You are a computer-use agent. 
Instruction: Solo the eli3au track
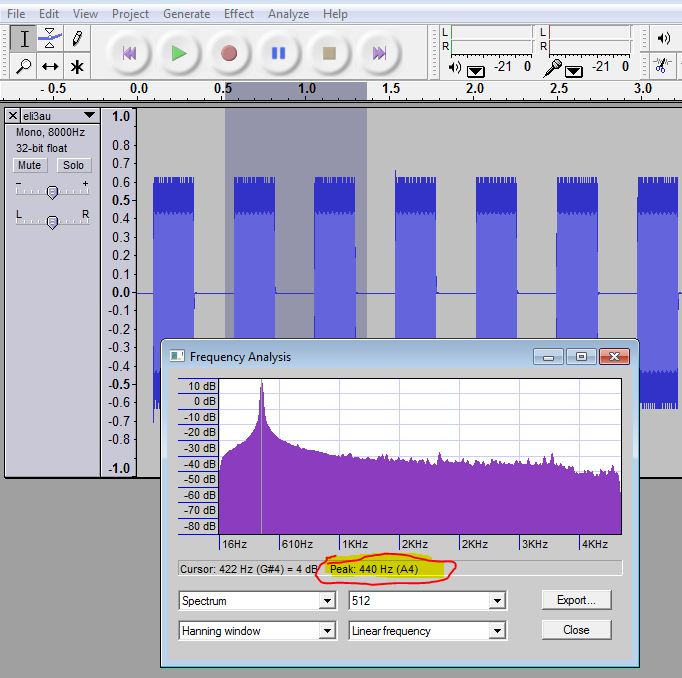[72, 165]
